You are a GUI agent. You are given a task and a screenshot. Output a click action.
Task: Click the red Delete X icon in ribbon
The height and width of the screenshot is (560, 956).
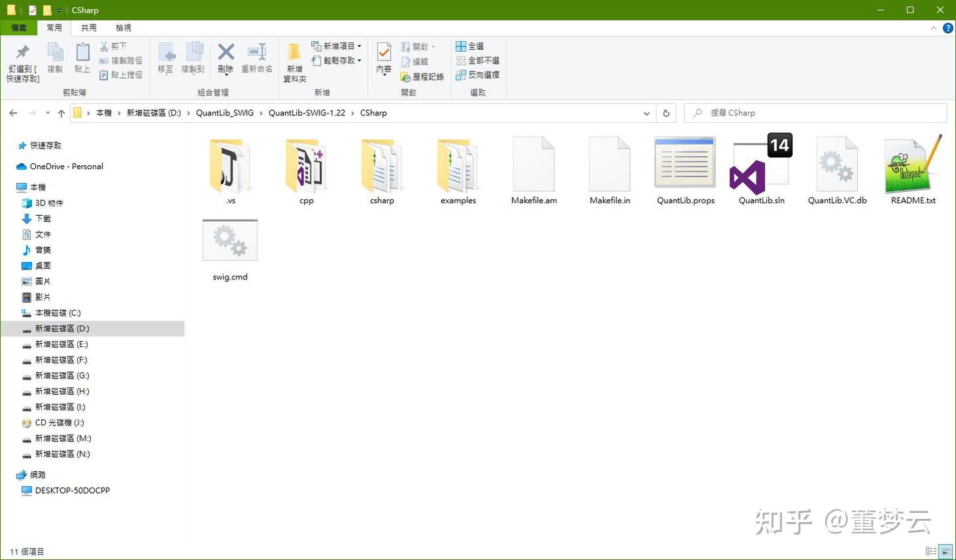coord(226,52)
